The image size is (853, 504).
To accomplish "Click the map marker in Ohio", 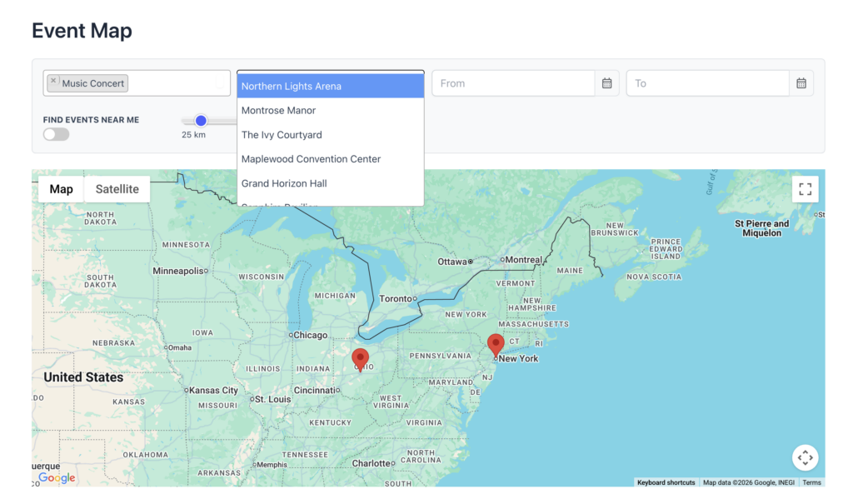I will (x=360, y=359).
